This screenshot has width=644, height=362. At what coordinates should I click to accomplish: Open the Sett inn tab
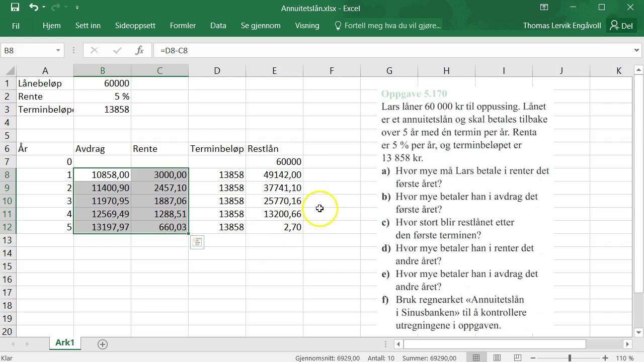[x=88, y=26]
